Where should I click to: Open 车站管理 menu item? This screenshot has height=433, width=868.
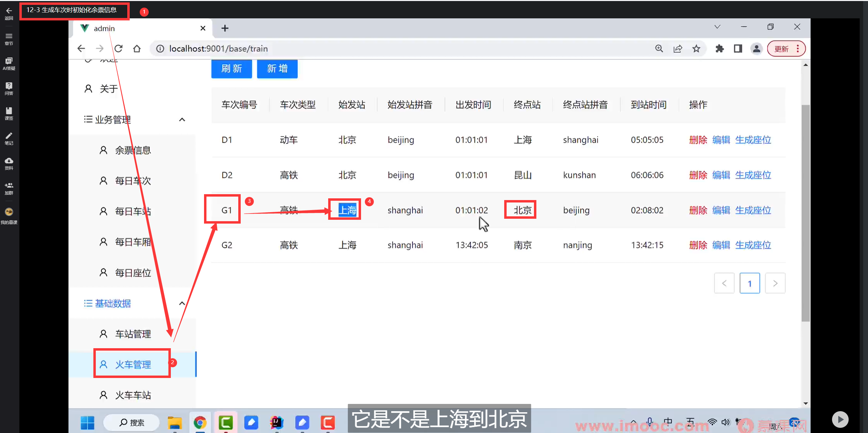click(x=133, y=334)
